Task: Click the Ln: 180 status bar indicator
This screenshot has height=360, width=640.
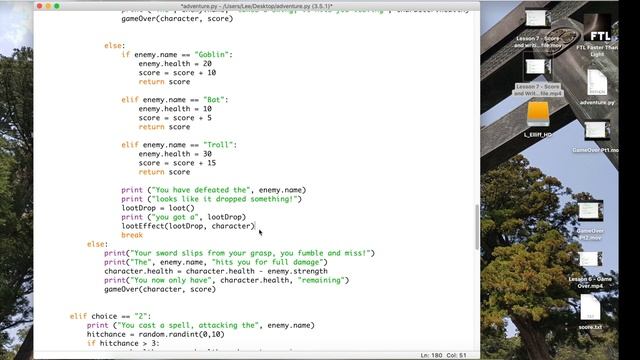Action: (x=431, y=356)
